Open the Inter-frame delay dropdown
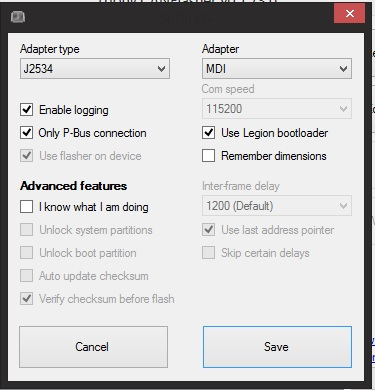This screenshot has height=390, width=375. coord(277,206)
